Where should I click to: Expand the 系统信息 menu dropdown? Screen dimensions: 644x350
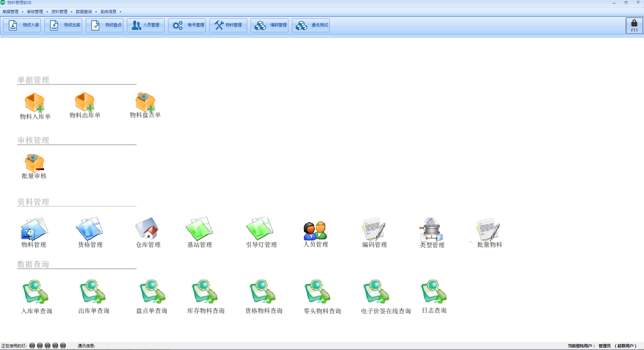(x=111, y=12)
